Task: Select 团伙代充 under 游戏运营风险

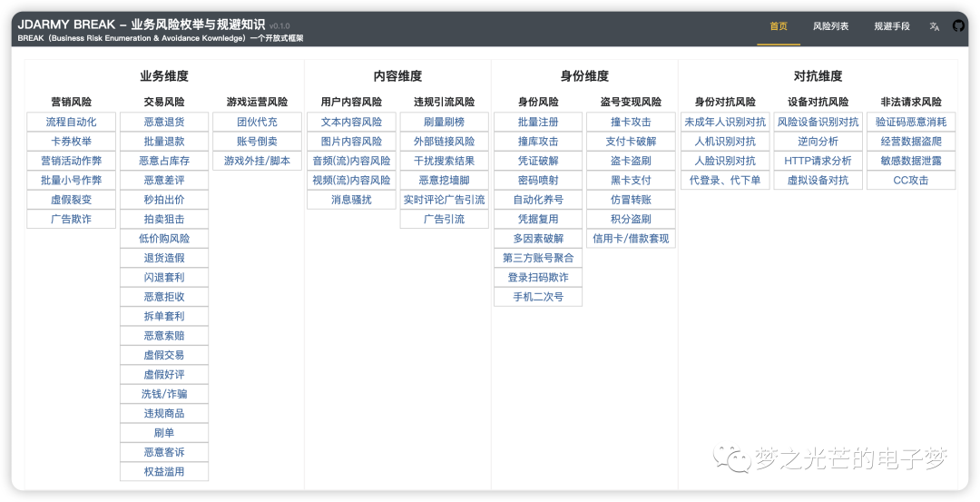Action: click(x=257, y=122)
